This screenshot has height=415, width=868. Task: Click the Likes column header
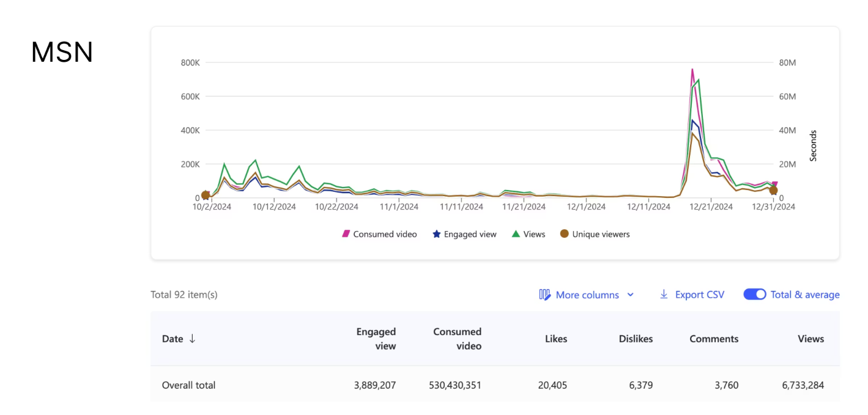[x=556, y=339]
